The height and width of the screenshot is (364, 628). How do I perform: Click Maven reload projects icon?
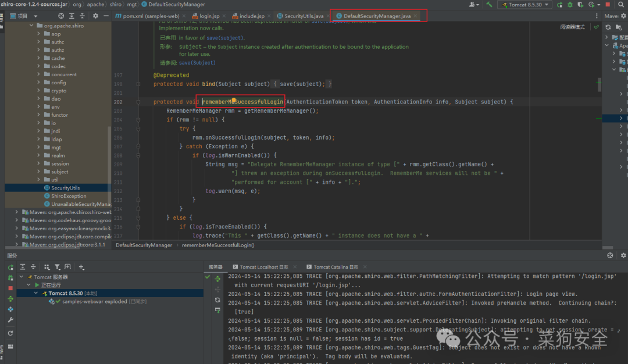(x=608, y=27)
